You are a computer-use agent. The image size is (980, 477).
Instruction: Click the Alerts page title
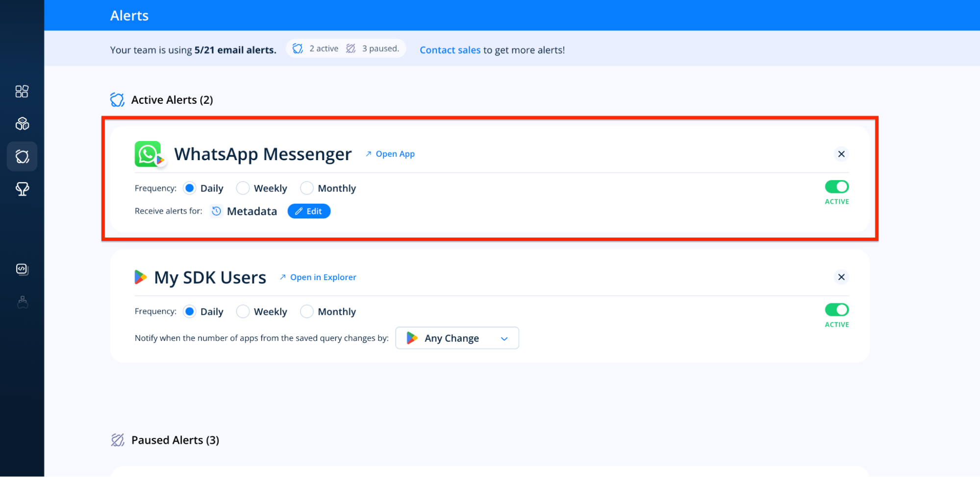point(129,16)
